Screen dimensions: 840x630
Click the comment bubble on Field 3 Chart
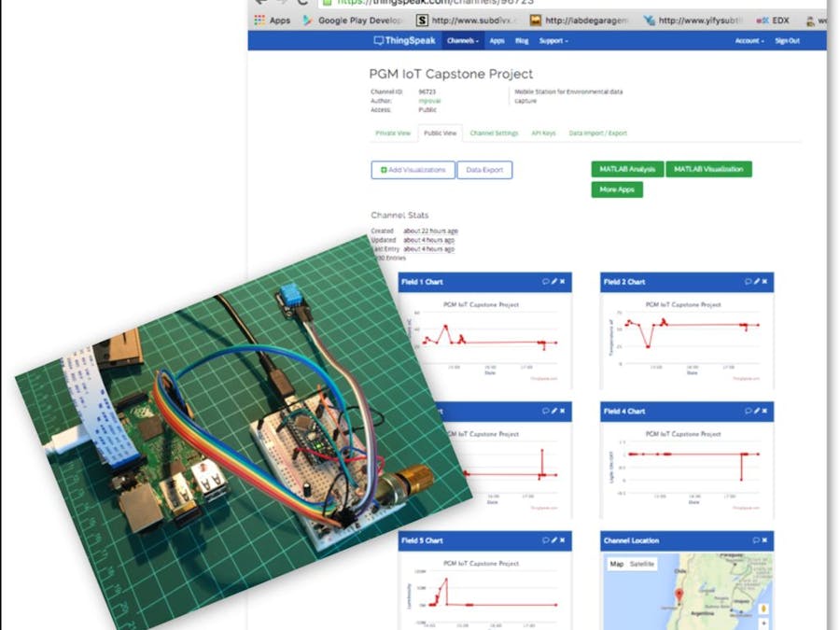coord(546,411)
